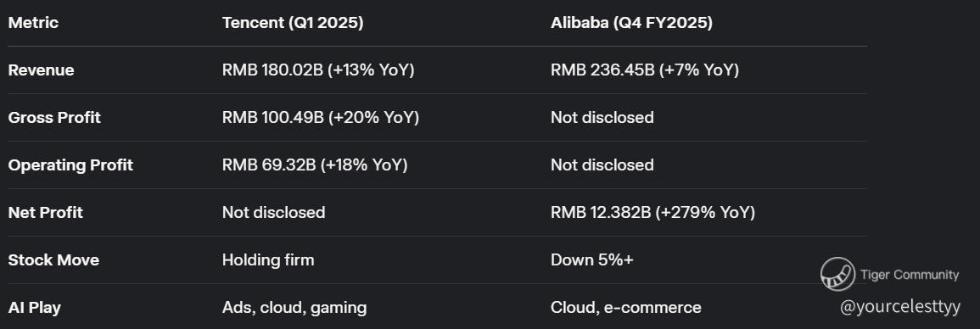Screen dimensions: 980x329
Task: Click the Ads, cloud, gaming cell
Action: coord(294,307)
